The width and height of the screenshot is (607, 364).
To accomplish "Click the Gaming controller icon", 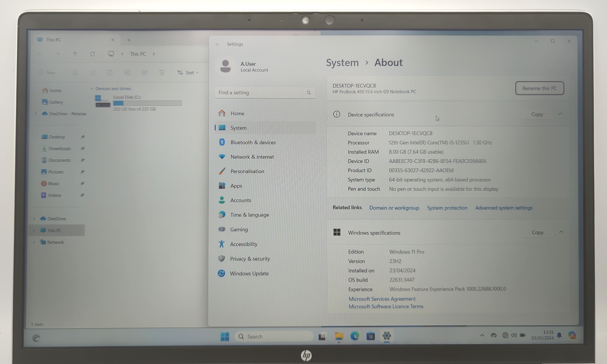I will [x=222, y=229].
